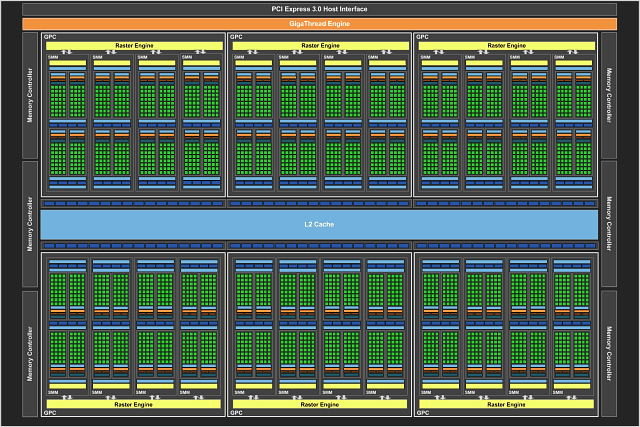Click the blue L2 Cache block
The height and width of the screenshot is (427, 640).
[x=319, y=224]
